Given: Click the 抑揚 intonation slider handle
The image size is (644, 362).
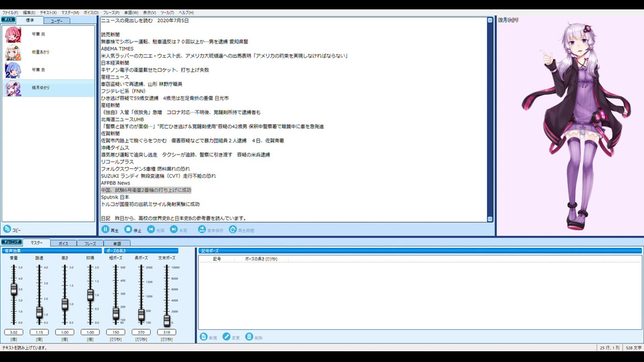Looking at the screenshot, I should [90, 295].
